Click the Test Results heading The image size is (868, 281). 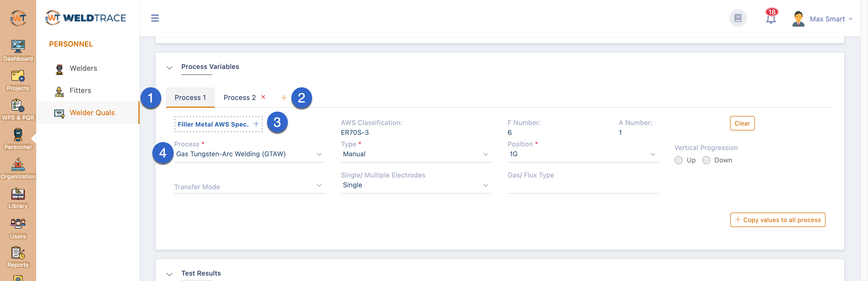(201, 273)
